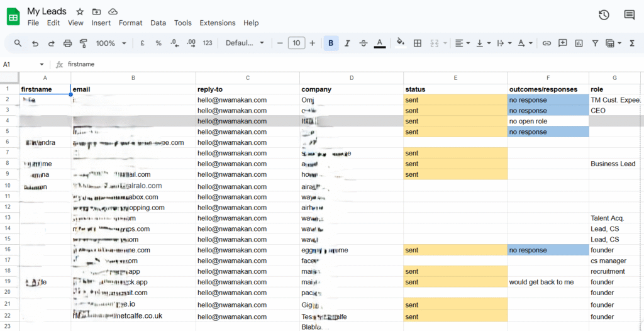Toggle strikethrough formatting
This screenshot has height=331, width=644.
point(363,43)
